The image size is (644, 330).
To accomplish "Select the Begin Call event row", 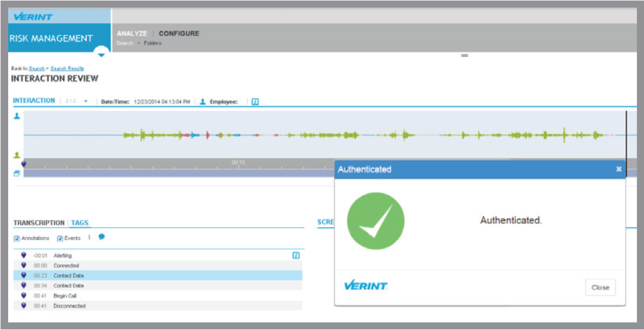I will click(x=158, y=295).
